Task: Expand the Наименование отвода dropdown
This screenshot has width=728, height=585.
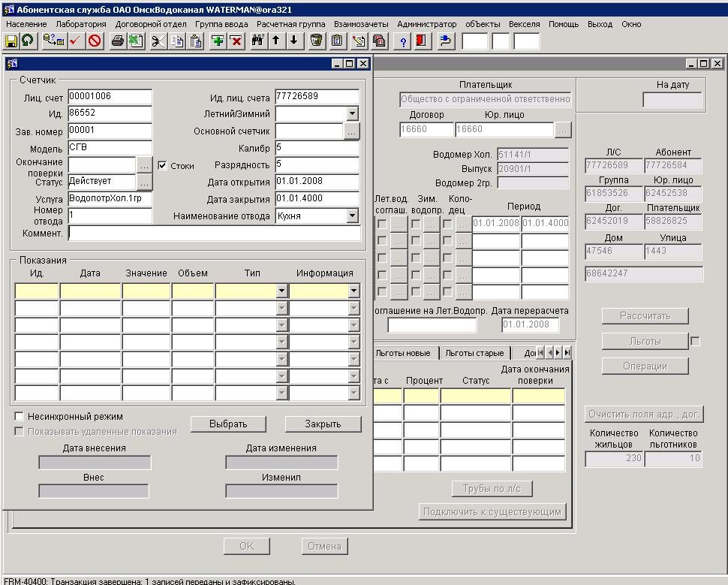Action: [352, 216]
